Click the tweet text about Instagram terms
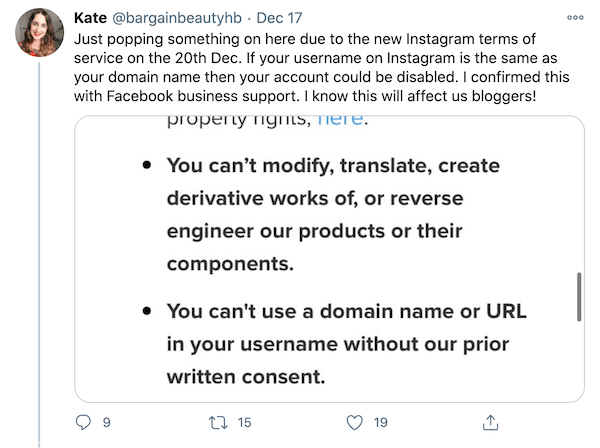The image size is (600, 448). coord(321,68)
